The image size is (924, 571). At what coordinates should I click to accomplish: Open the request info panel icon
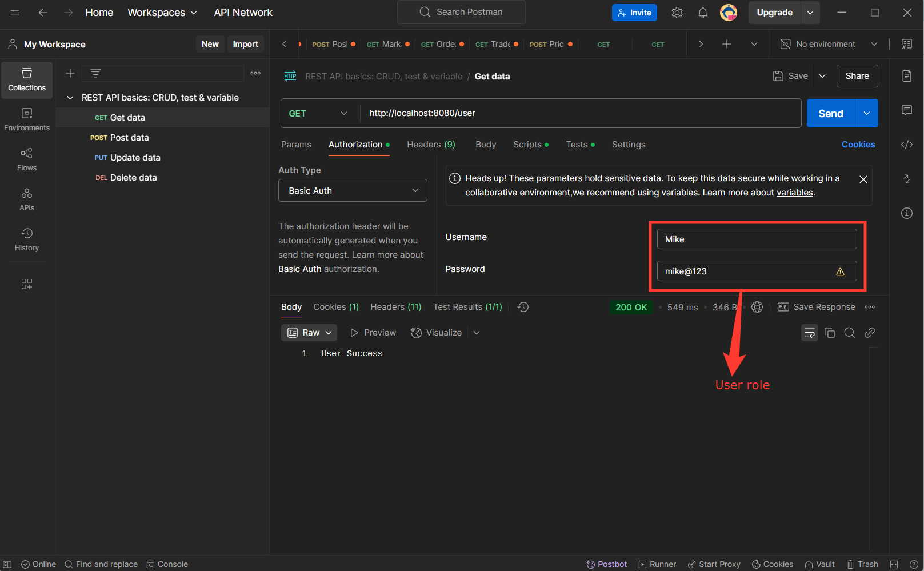[907, 213]
